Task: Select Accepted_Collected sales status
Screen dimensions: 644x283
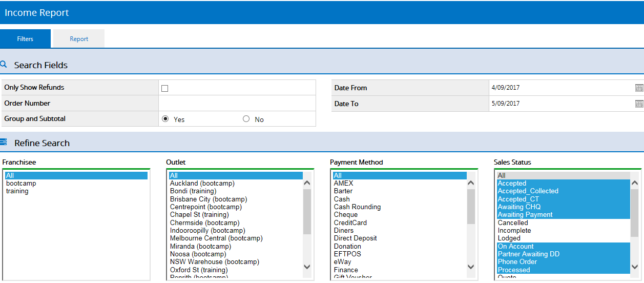Action: 564,191
